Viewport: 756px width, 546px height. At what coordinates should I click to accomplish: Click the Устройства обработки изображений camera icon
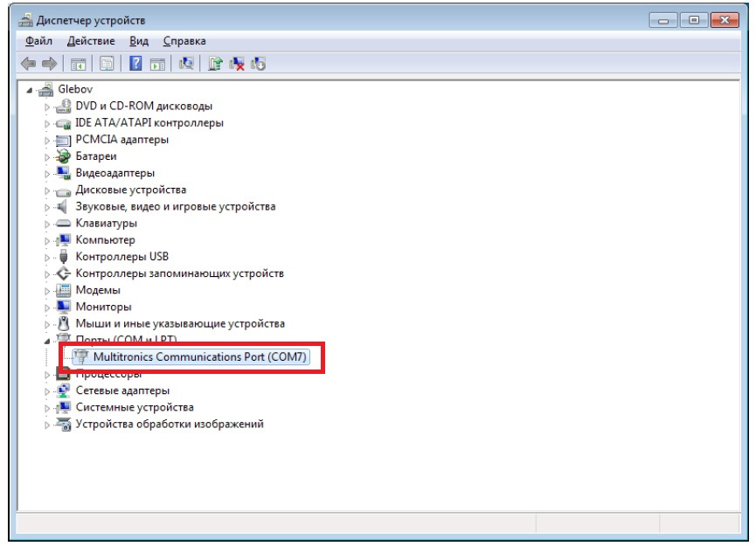63,424
